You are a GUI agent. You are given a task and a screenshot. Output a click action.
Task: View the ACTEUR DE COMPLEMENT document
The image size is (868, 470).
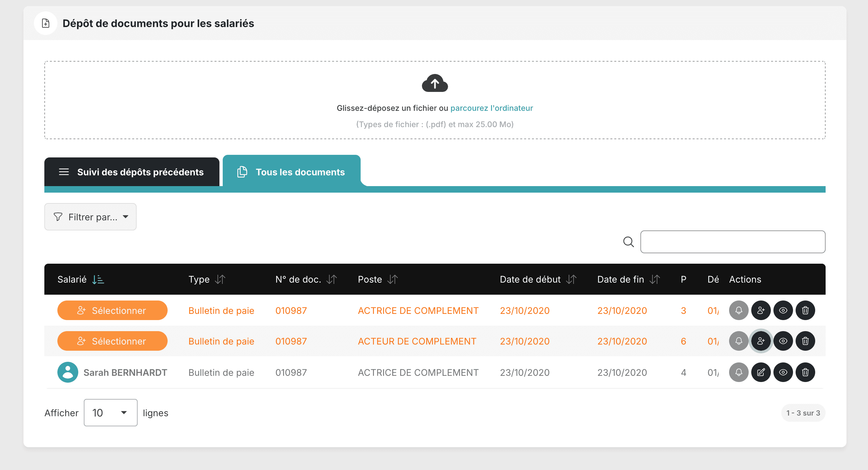(x=783, y=341)
